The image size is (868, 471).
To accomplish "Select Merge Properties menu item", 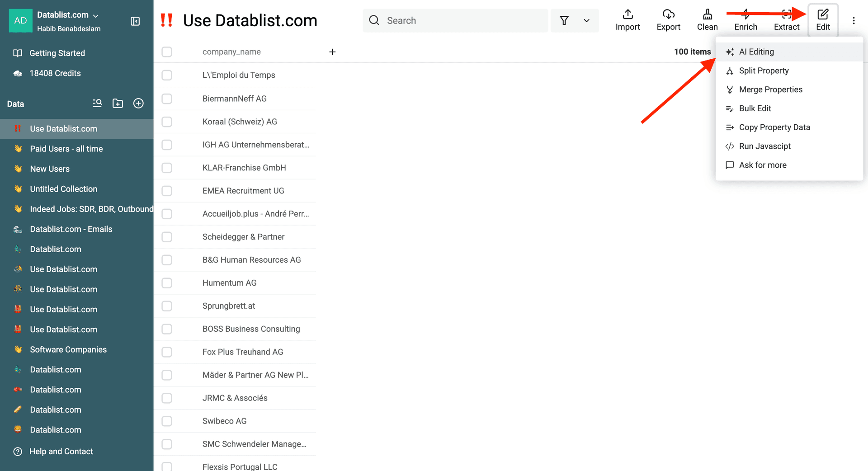I will click(x=770, y=89).
